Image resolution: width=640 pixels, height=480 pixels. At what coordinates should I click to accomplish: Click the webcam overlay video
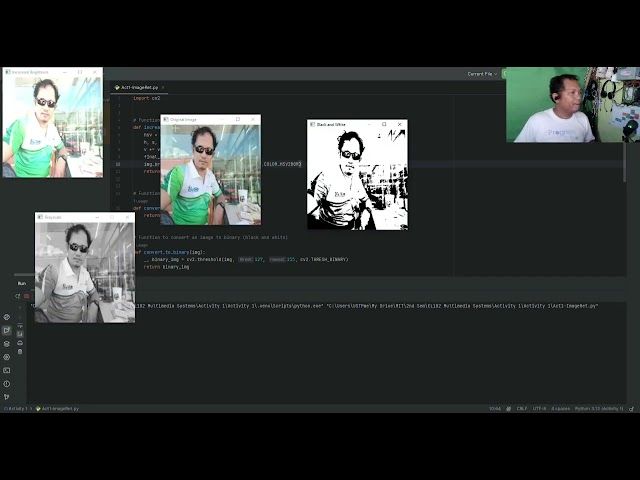pyautogui.click(x=573, y=104)
